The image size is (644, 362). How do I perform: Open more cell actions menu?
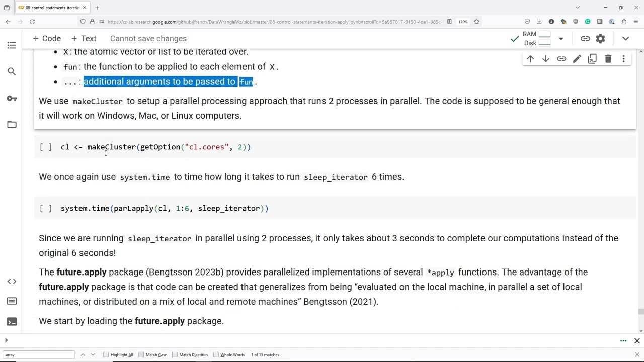[x=623, y=59]
